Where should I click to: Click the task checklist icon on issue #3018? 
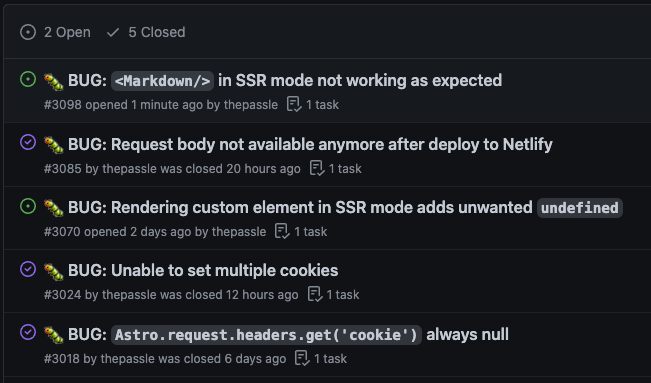[302, 358]
